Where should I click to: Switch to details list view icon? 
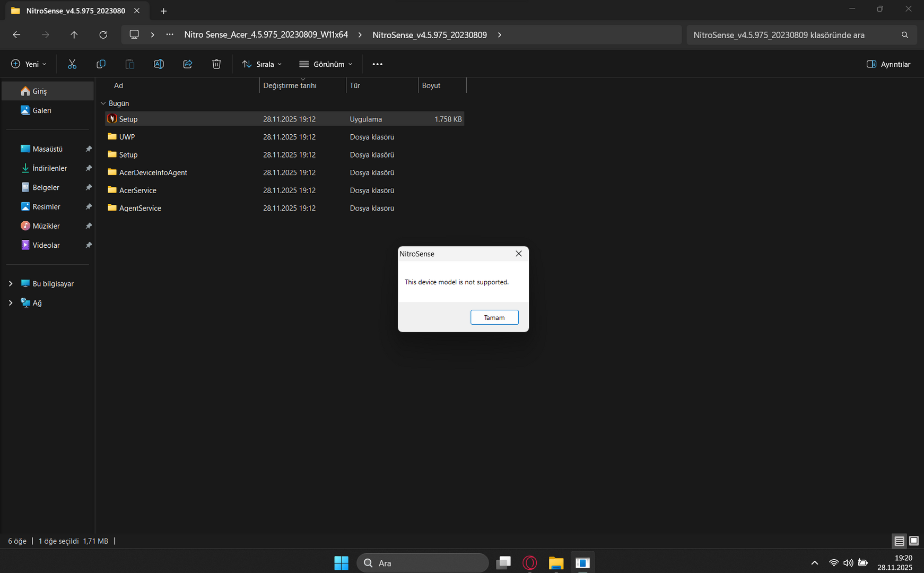(899, 541)
